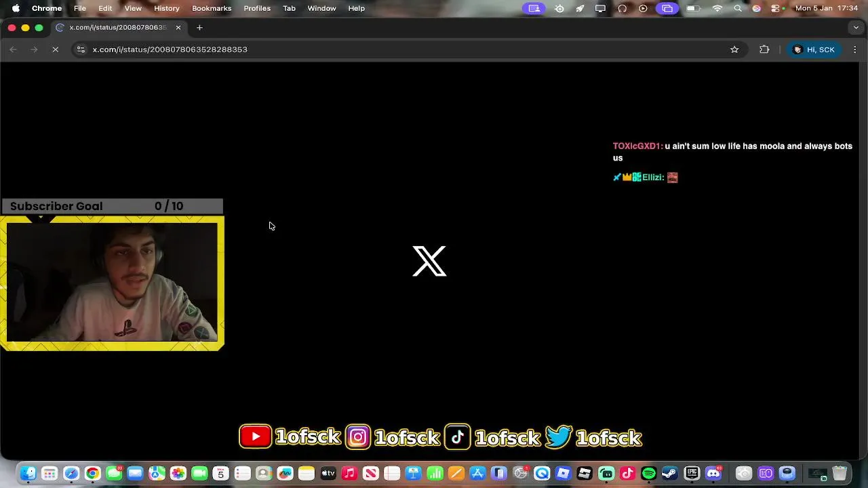This screenshot has width=868, height=488.
Task: Open the Chrome extensions puzzle icon
Action: (764, 49)
